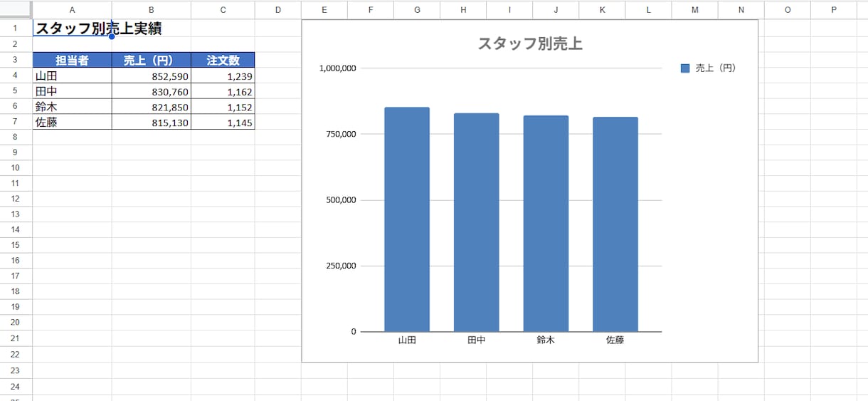868x401 pixels.
Task: Click the blue legend swatch for 売上（円）
Action: coord(685,68)
